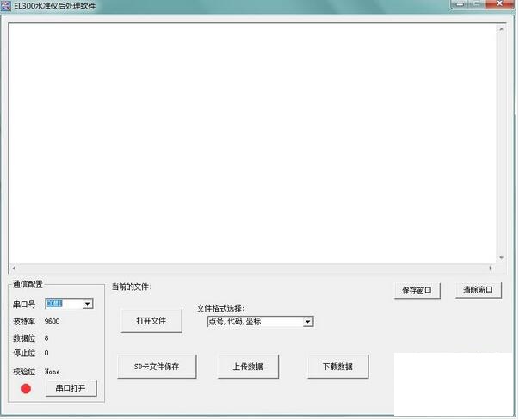Click the SD卡文件保存 button
519x420 pixels.
pos(157,367)
